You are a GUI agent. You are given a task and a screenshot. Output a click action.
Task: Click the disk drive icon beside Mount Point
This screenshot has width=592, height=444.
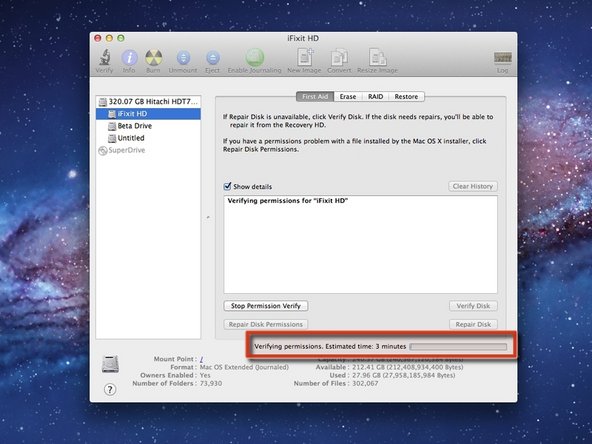(x=110, y=364)
